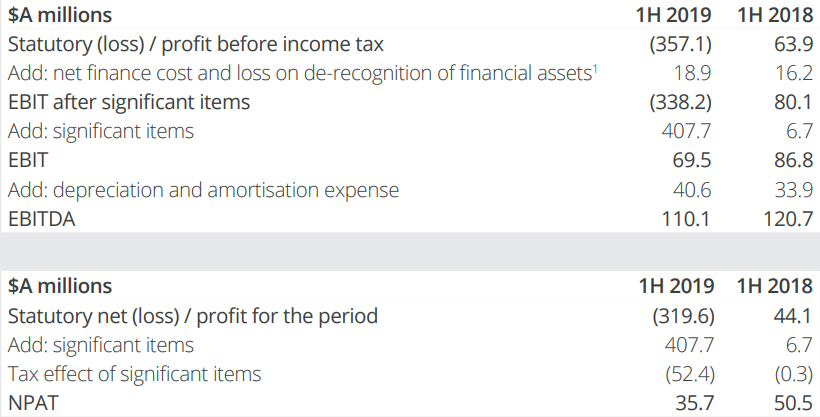
Task: Click the 407.7 significant items value in top table
Action: point(687,131)
